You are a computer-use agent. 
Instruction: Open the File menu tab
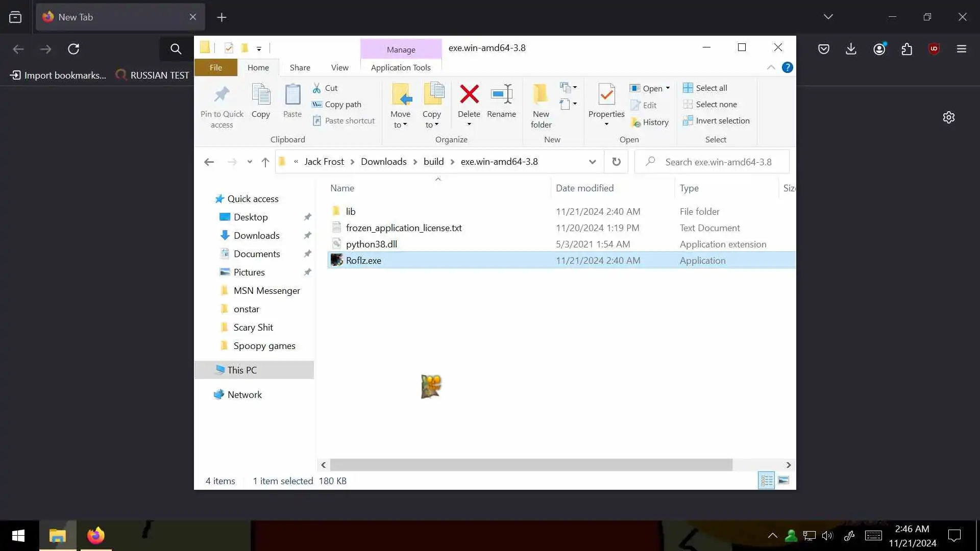click(215, 67)
